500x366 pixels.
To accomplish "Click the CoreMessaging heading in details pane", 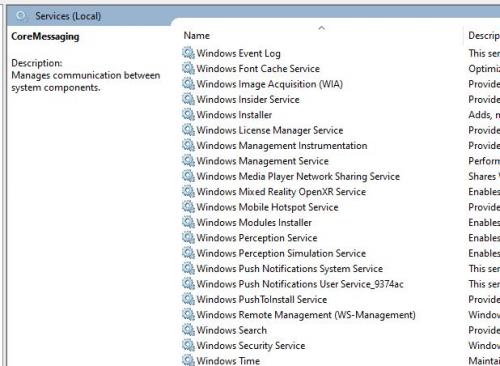I will 45,37.
